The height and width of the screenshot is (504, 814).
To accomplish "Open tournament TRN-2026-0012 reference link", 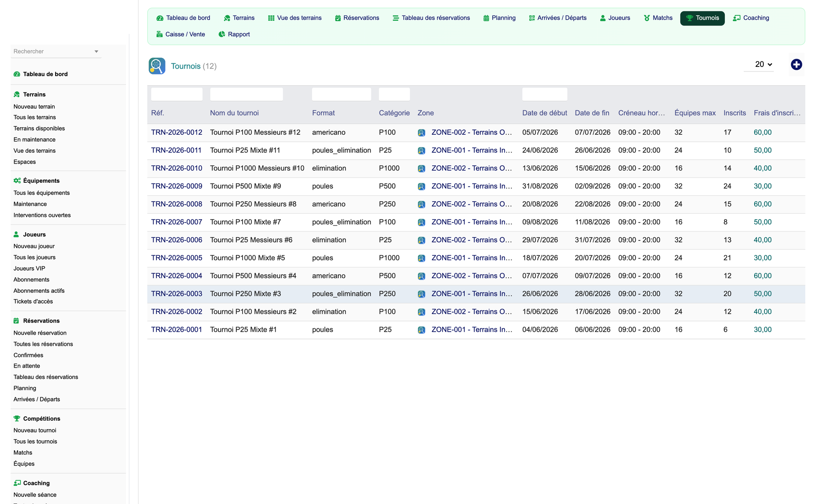I will pyautogui.click(x=177, y=133).
